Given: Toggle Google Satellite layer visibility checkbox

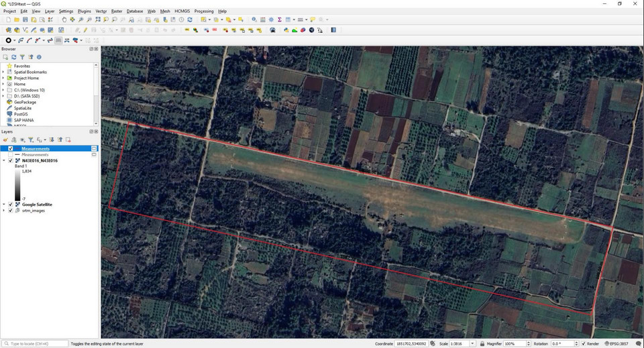Looking at the screenshot, I should click(x=11, y=205).
